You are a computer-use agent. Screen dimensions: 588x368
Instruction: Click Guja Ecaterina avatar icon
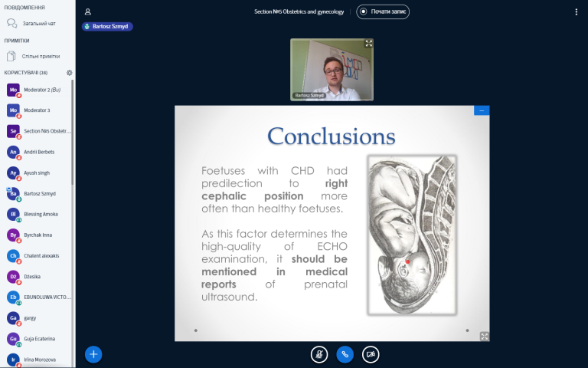click(x=13, y=338)
